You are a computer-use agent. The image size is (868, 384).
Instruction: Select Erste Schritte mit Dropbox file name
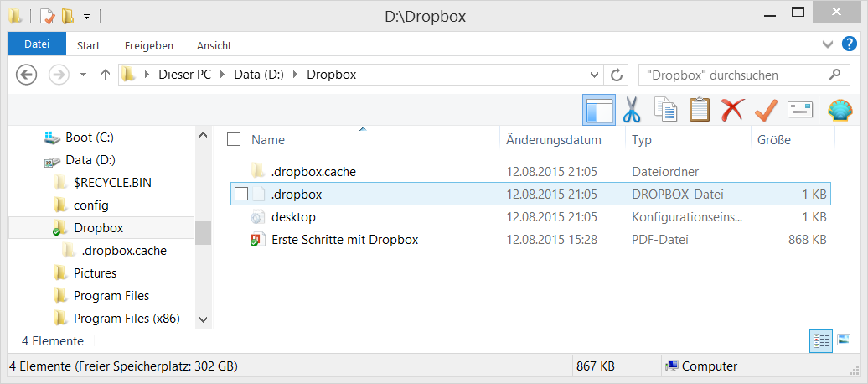point(344,240)
